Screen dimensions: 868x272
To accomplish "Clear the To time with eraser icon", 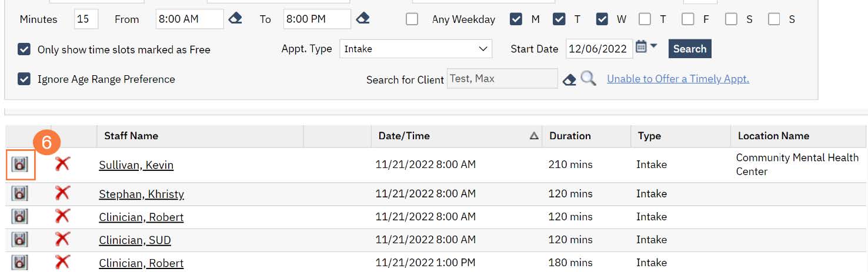I will pyautogui.click(x=363, y=19).
